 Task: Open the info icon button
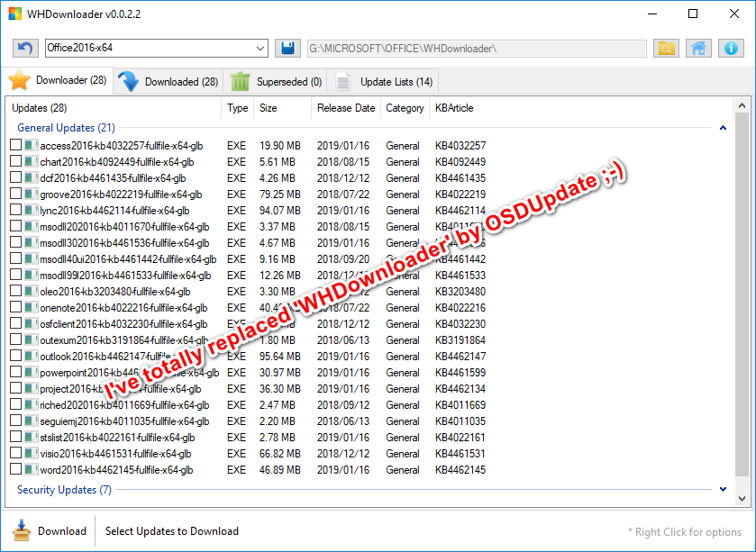tap(731, 48)
